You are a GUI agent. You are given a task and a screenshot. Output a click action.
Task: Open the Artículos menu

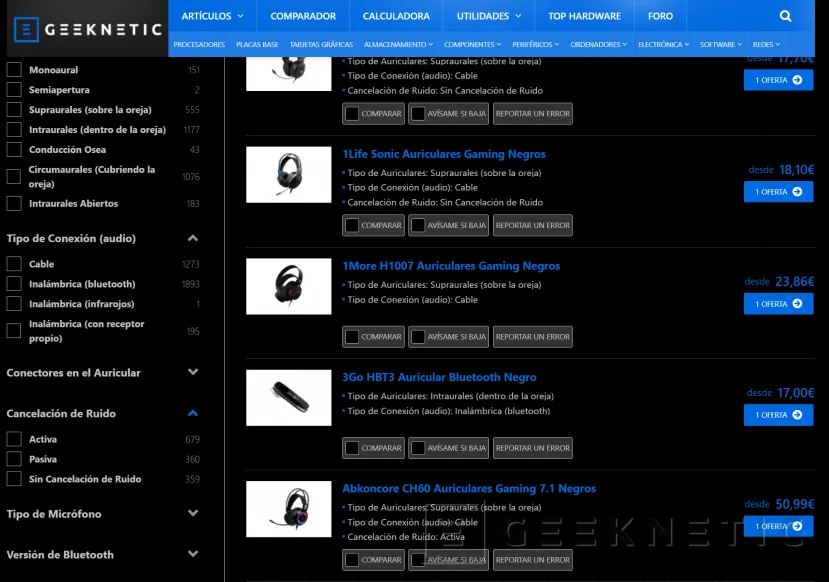[x=212, y=16]
